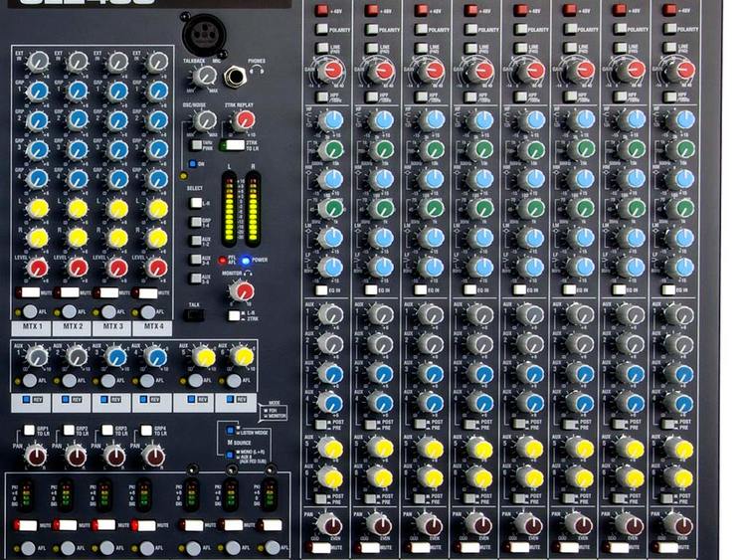Adjust the red MONITOR level knob
The height and width of the screenshot is (560, 746).
pyautogui.click(x=242, y=290)
